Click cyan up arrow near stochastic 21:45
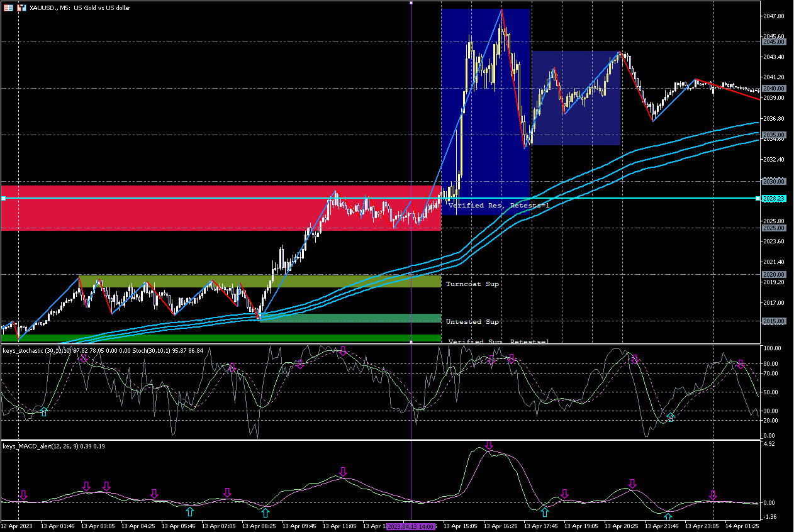 (671, 417)
